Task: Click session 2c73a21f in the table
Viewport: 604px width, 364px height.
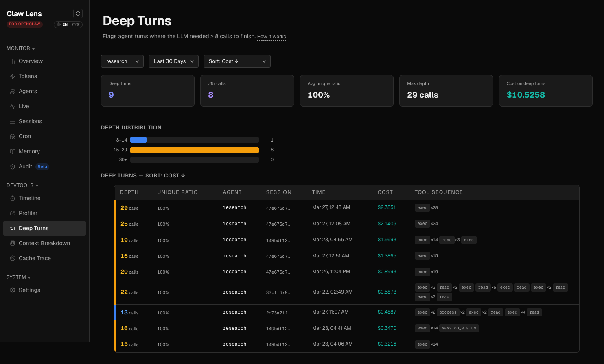Action: pos(278,313)
